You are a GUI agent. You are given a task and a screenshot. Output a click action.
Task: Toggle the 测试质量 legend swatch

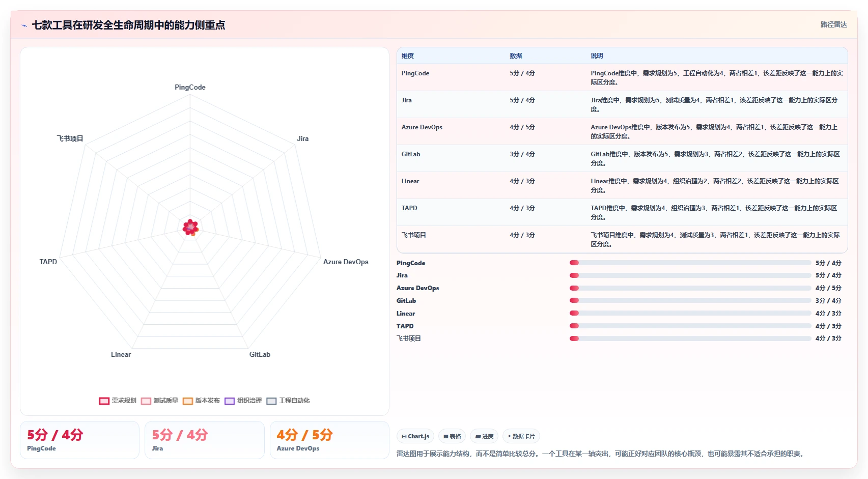[x=146, y=401]
